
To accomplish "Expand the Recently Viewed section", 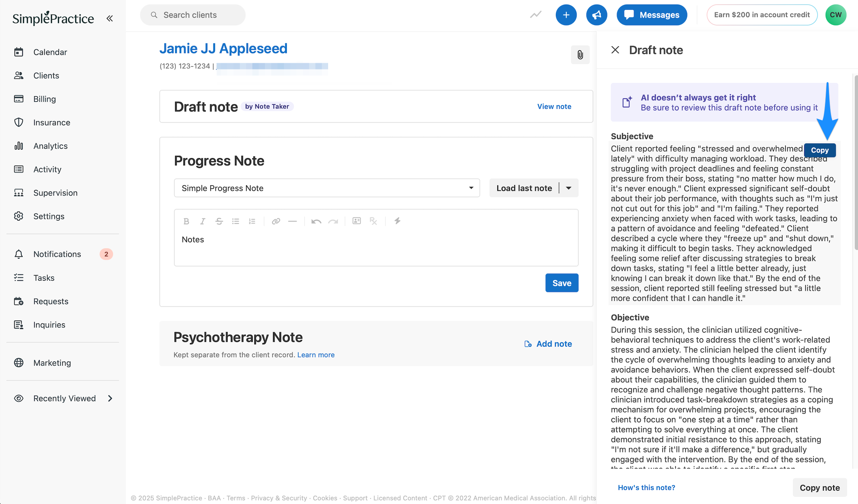I will (64, 398).
